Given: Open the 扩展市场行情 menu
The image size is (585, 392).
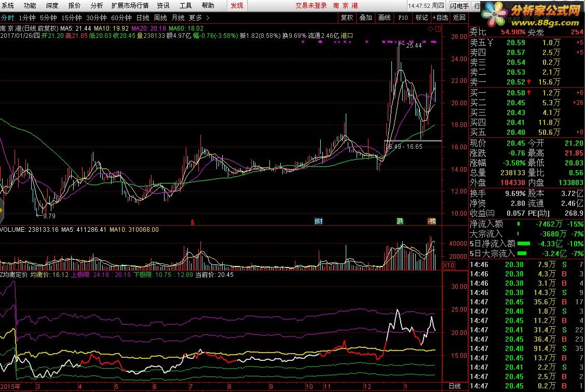Looking at the screenshot, I should click(x=130, y=5).
